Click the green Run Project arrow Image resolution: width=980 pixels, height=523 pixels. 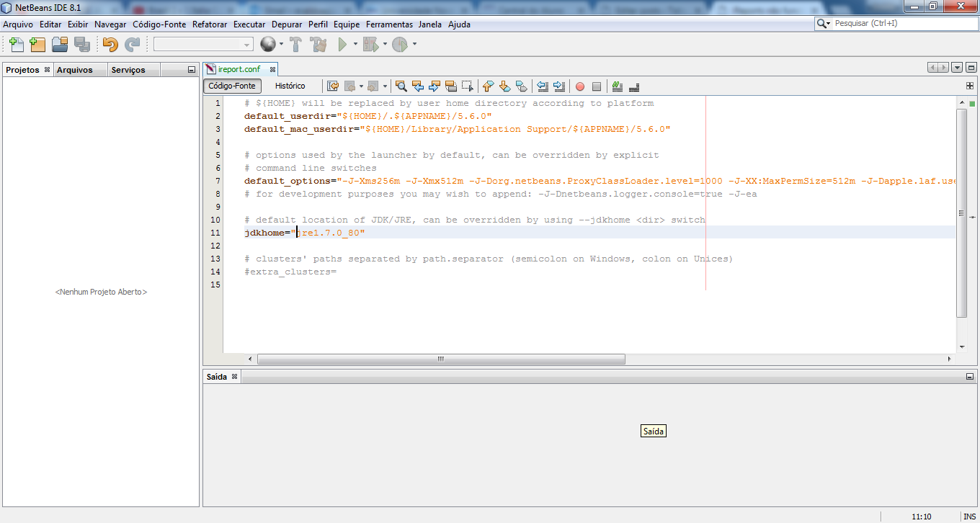pos(342,45)
